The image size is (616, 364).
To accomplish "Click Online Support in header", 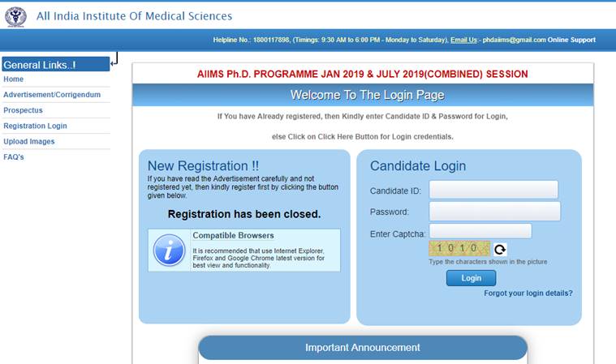I will [571, 40].
